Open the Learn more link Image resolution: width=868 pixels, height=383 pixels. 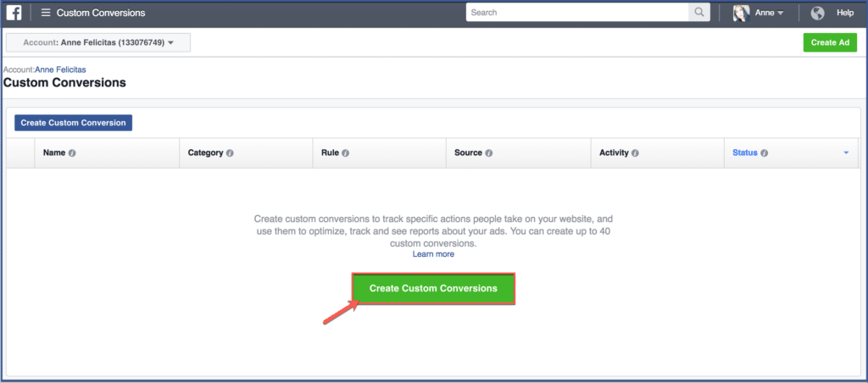433,254
